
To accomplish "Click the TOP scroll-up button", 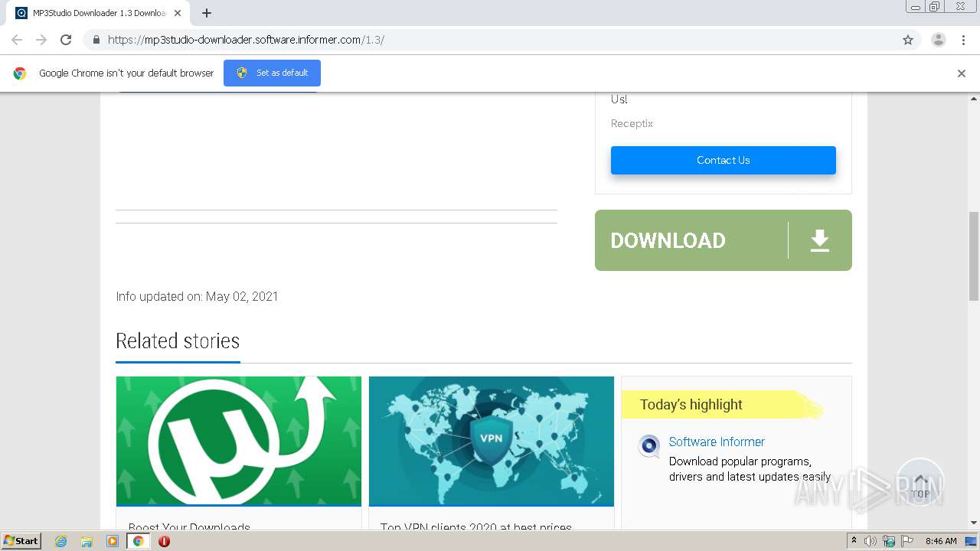I will 920,482.
